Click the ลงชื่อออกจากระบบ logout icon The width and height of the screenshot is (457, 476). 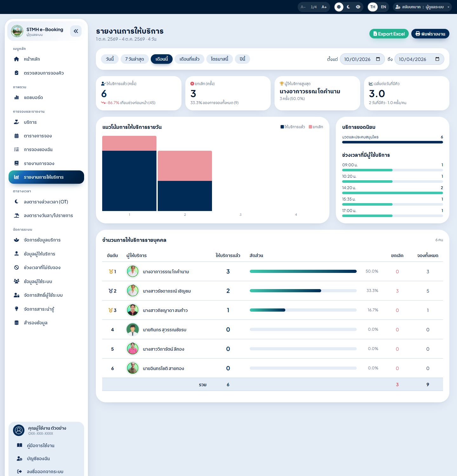(x=19, y=472)
